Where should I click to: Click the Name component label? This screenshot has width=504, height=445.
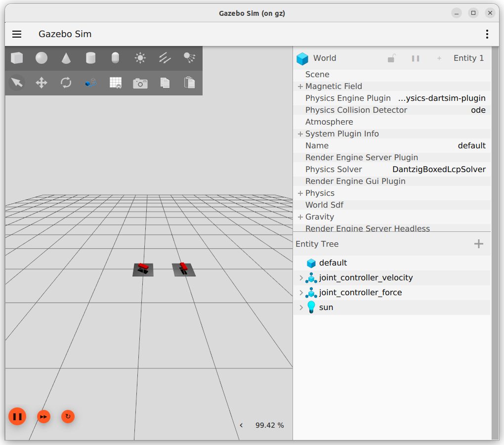[317, 146]
